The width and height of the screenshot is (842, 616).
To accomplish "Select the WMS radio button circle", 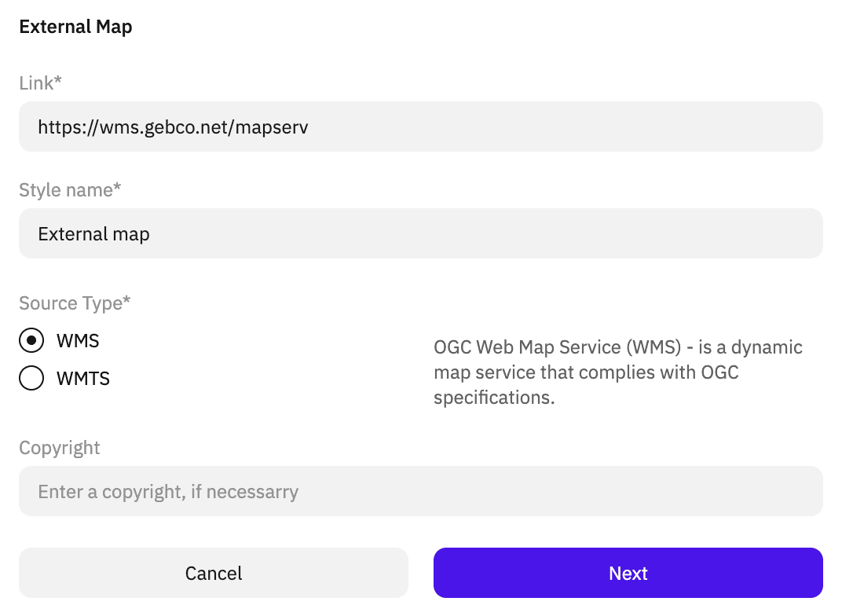I will point(31,341).
